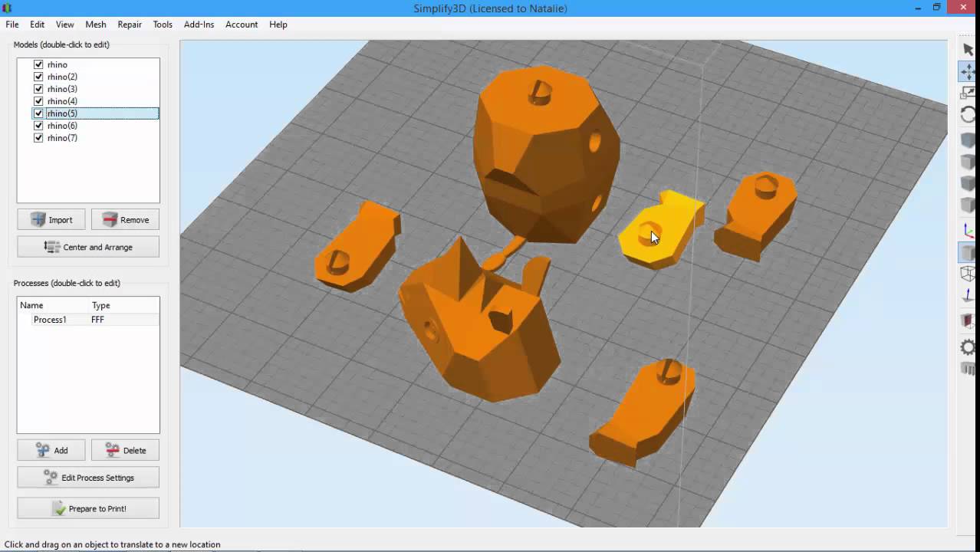This screenshot has width=980, height=552.
Task: Select Process1 in the processes list
Action: (x=50, y=320)
